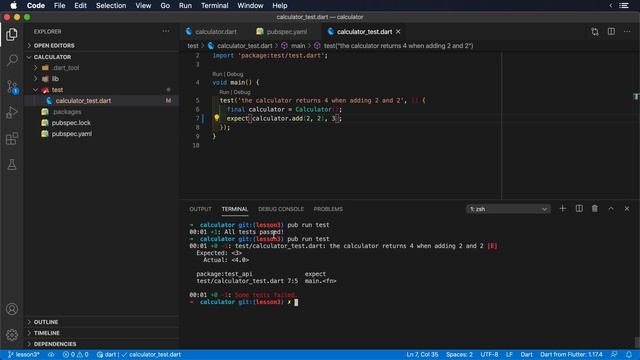Switch to the Problems tab

[x=328, y=209]
